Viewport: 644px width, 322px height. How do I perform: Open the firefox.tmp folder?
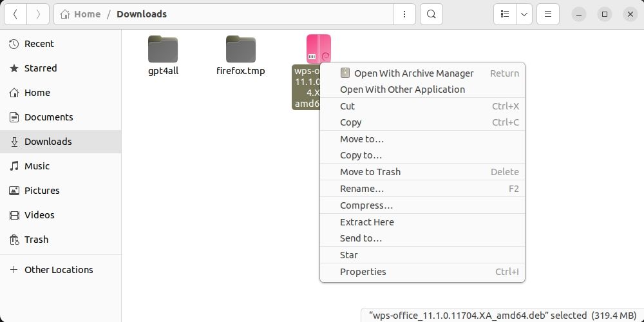(241, 50)
